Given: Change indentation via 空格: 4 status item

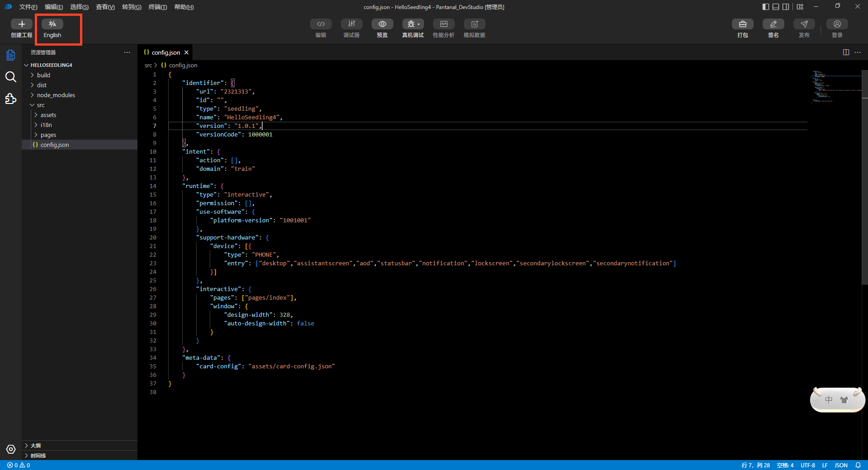Looking at the screenshot, I should click(x=785, y=465).
